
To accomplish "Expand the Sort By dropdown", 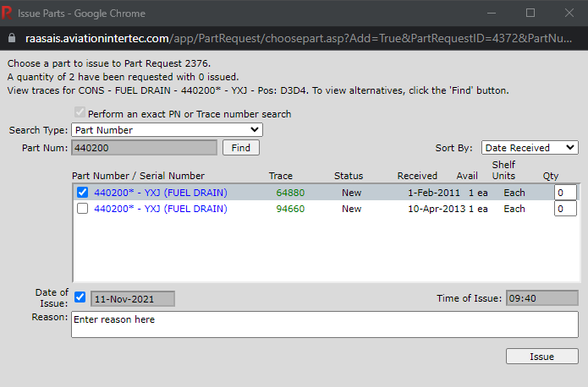I will coord(530,148).
